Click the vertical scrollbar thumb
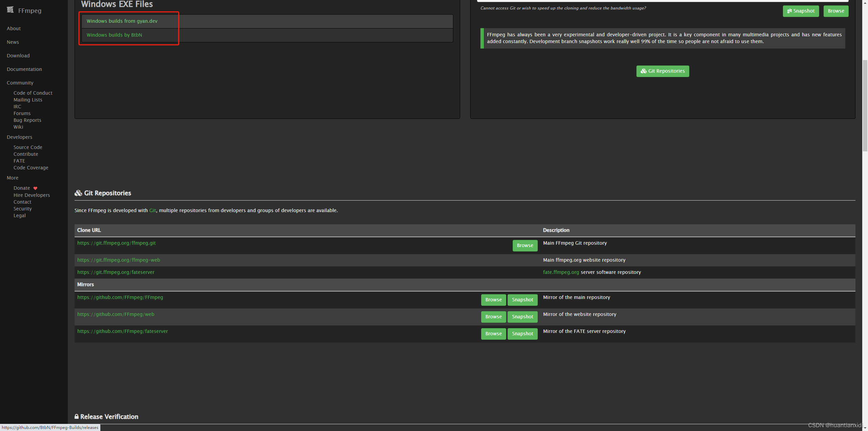This screenshot has height=431, width=868. 865,106
